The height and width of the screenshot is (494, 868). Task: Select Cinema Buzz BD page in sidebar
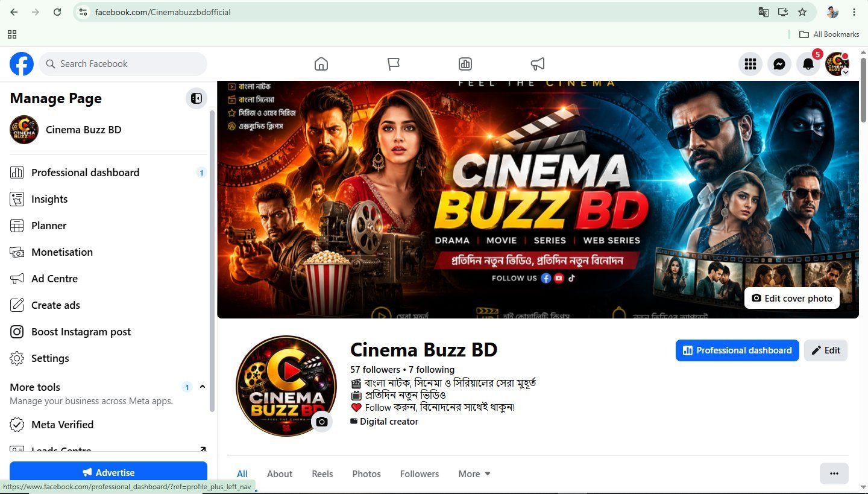coord(108,130)
